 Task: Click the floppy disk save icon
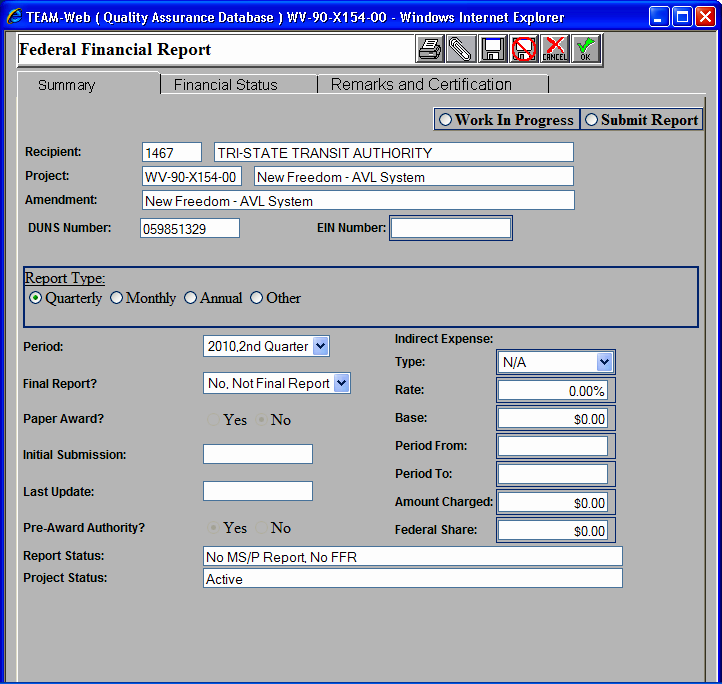(x=492, y=49)
